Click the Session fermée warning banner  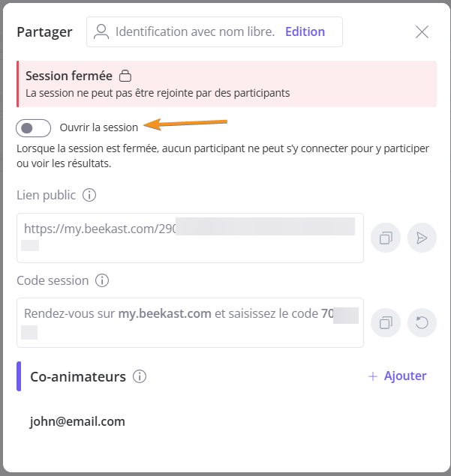[x=227, y=84]
